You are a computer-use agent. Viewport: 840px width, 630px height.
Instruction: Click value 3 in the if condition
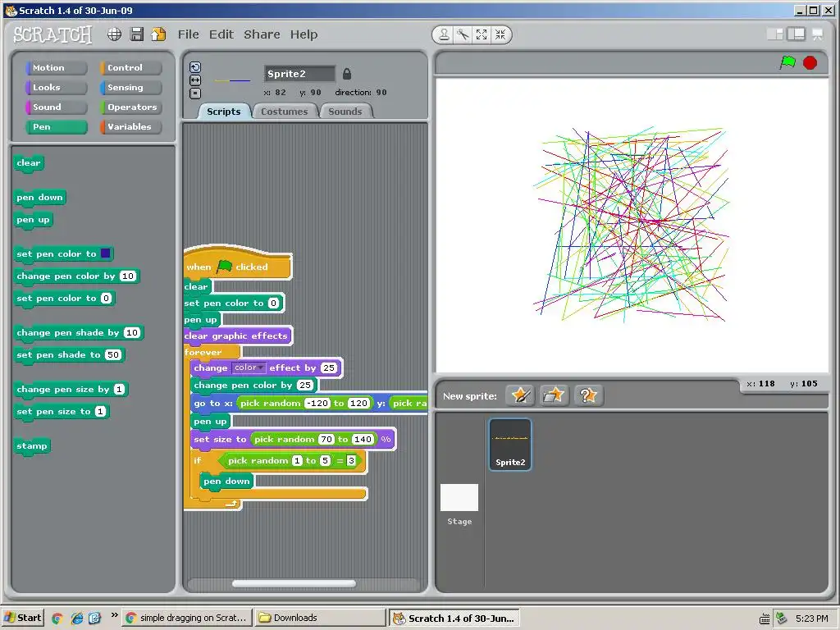[x=351, y=460]
